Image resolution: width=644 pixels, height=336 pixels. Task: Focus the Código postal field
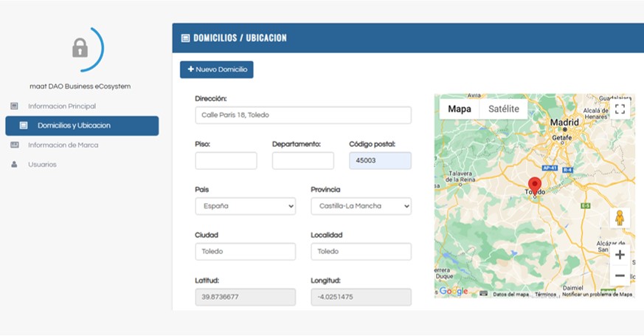[x=380, y=161]
